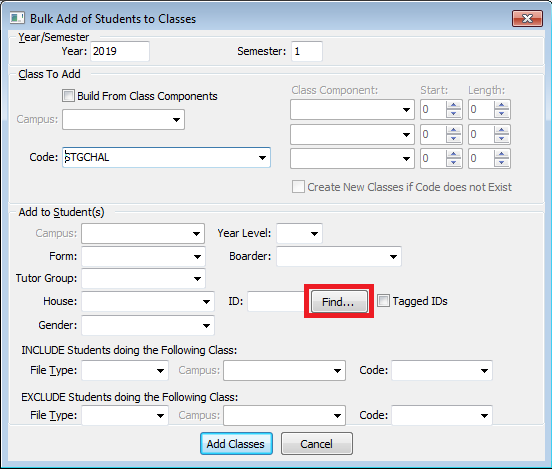Click the student ID input field

(x=277, y=301)
